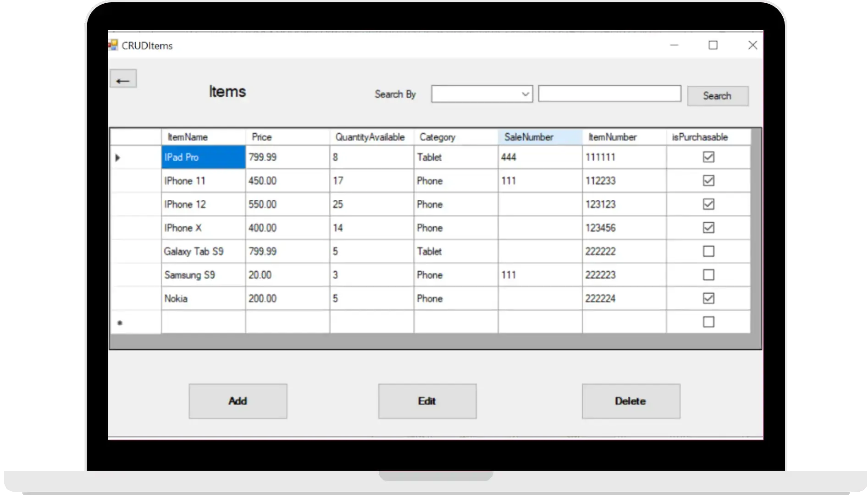Click item number 222222 cell
The width and height of the screenshot is (868, 495).
(625, 251)
